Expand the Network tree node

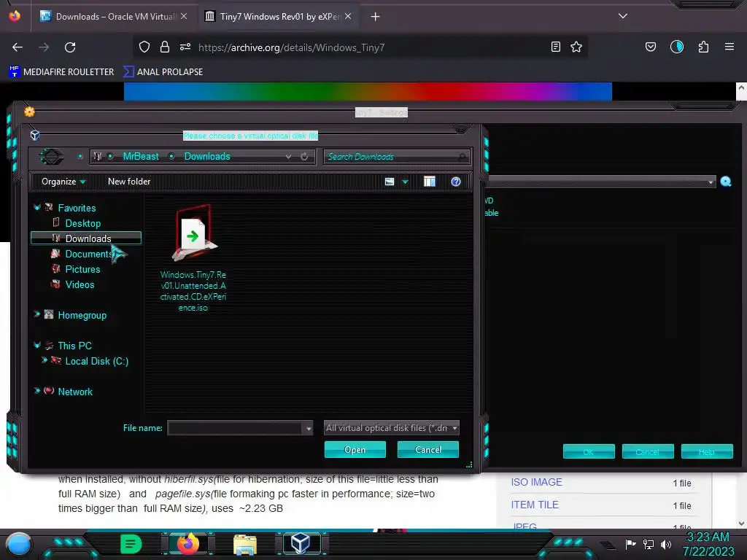pos(36,391)
